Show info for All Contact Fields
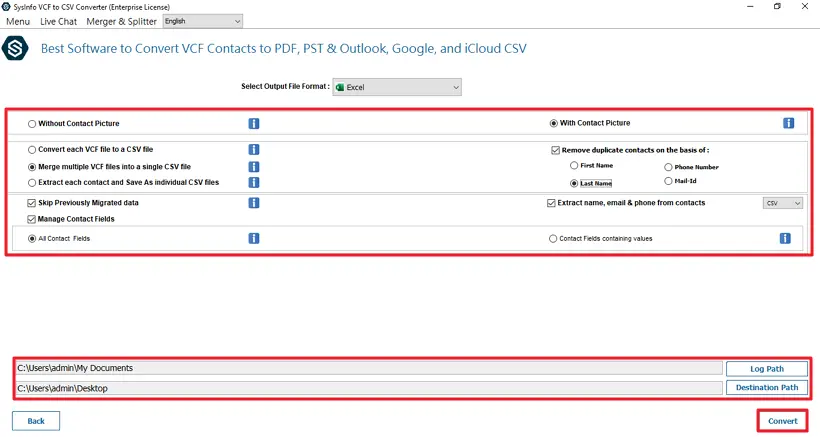 pyautogui.click(x=254, y=238)
